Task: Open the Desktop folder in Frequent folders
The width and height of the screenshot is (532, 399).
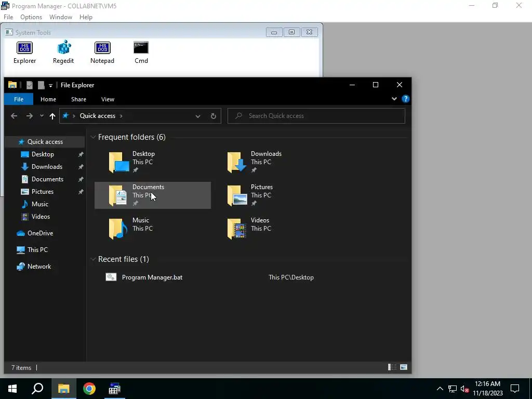Action: (x=152, y=162)
